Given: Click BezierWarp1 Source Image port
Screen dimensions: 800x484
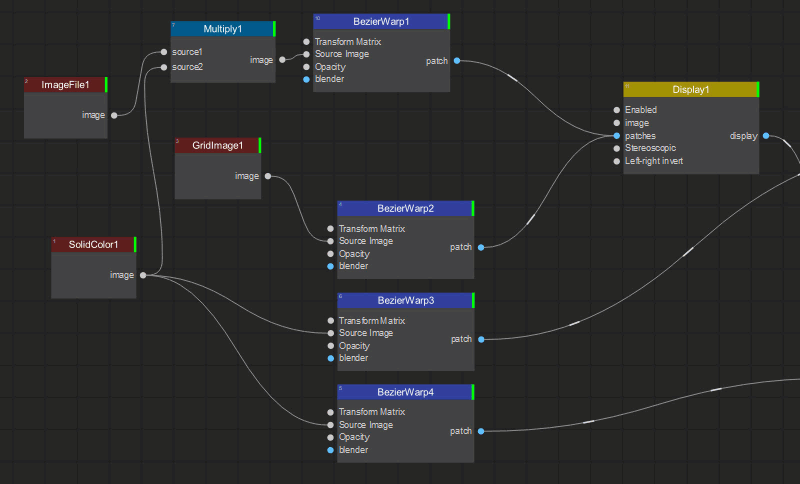Looking at the screenshot, I should point(306,54).
